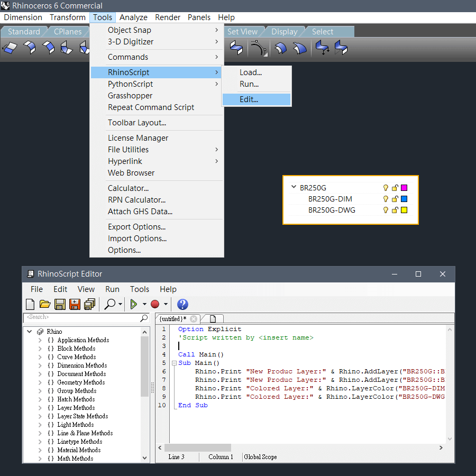Click blue Help question mark icon

(x=182, y=304)
